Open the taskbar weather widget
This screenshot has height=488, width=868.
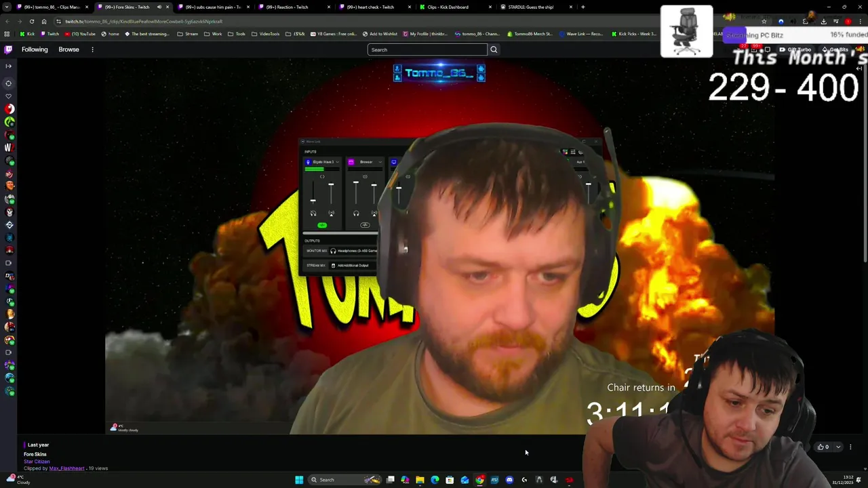(x=18, y=479)
